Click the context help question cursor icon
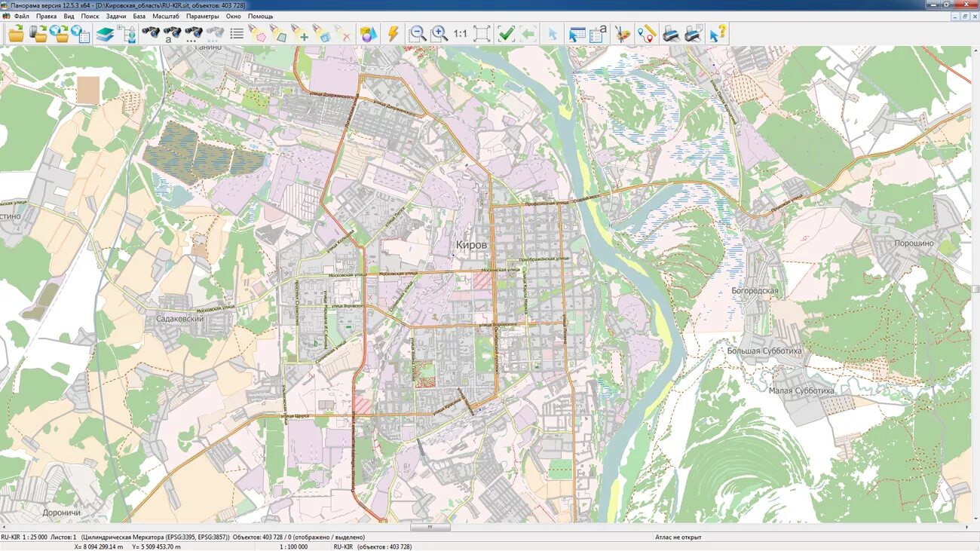 [x=718, y=33]
